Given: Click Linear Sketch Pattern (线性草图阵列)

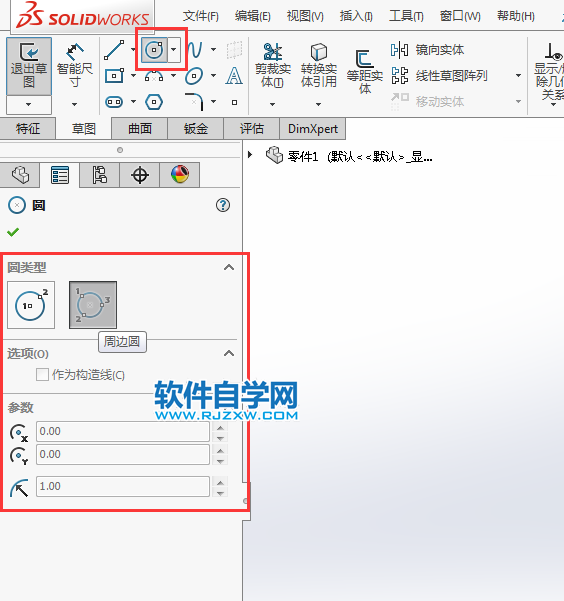Looking at the screenshot, I should [439, 76].
